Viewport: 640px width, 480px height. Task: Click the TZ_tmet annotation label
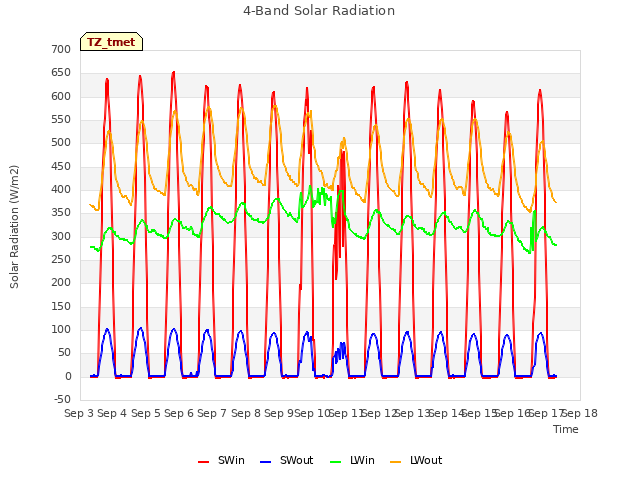coord(111,42)
